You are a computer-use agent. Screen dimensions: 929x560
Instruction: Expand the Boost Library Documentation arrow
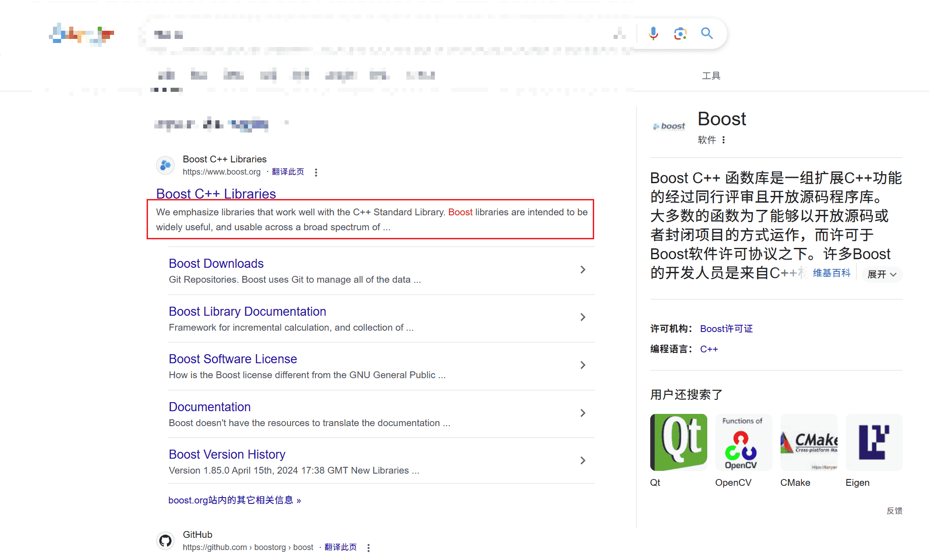coord(583,318)
